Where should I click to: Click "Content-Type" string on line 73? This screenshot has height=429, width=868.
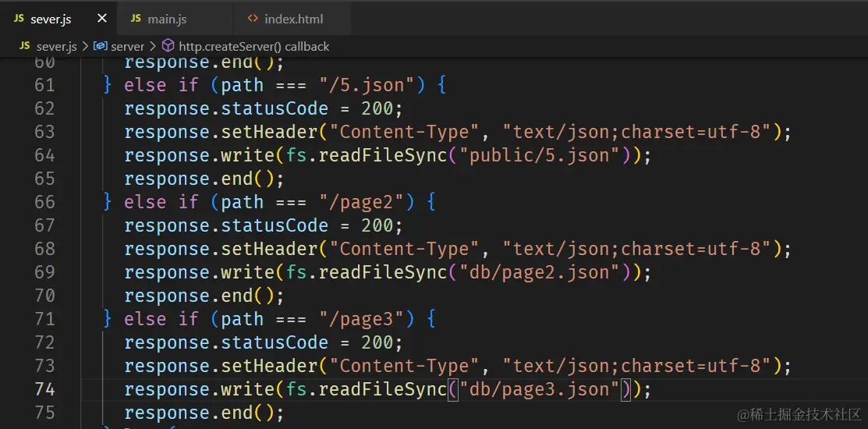tap(404, 367)
